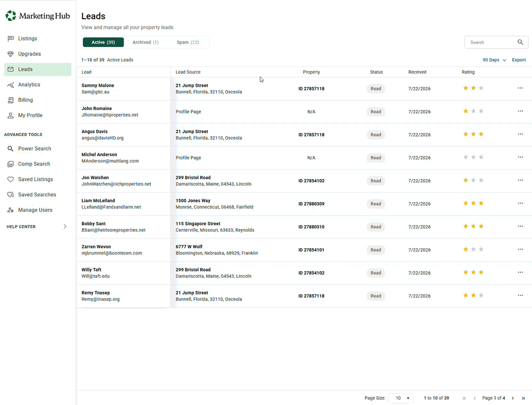
Task: Switch to the Spam tab
Action: (x=188, y=43)
